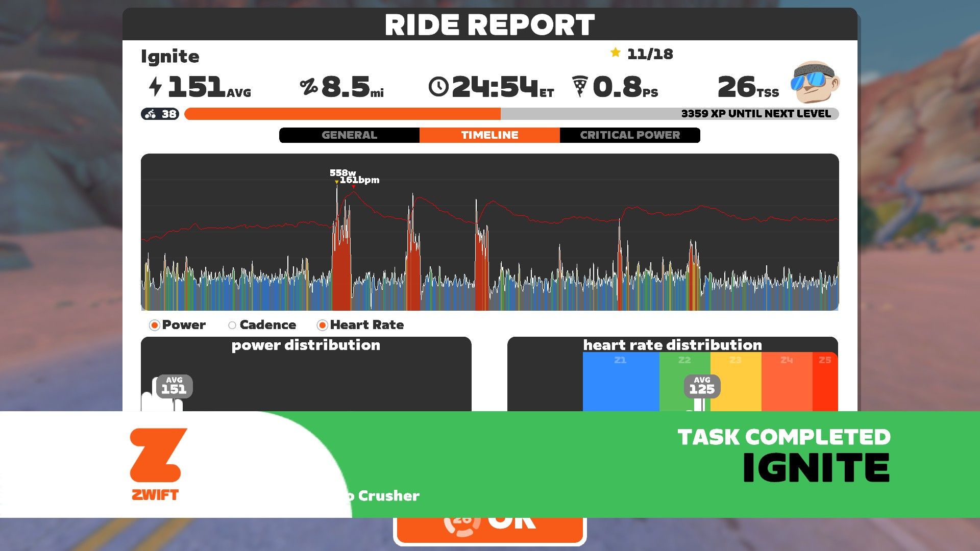
Task: Click the Z4 orange heart rate zone
Action: click(787, 382)
